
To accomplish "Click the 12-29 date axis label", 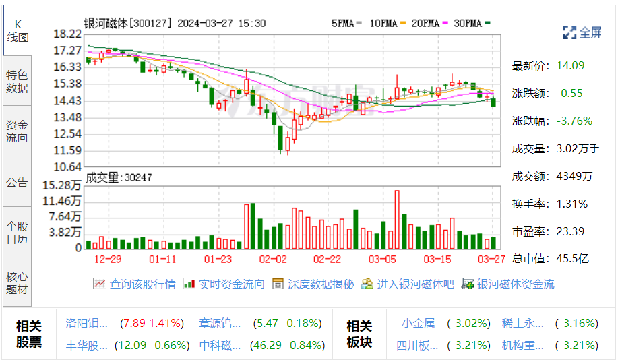I will (x=108, y=259).
